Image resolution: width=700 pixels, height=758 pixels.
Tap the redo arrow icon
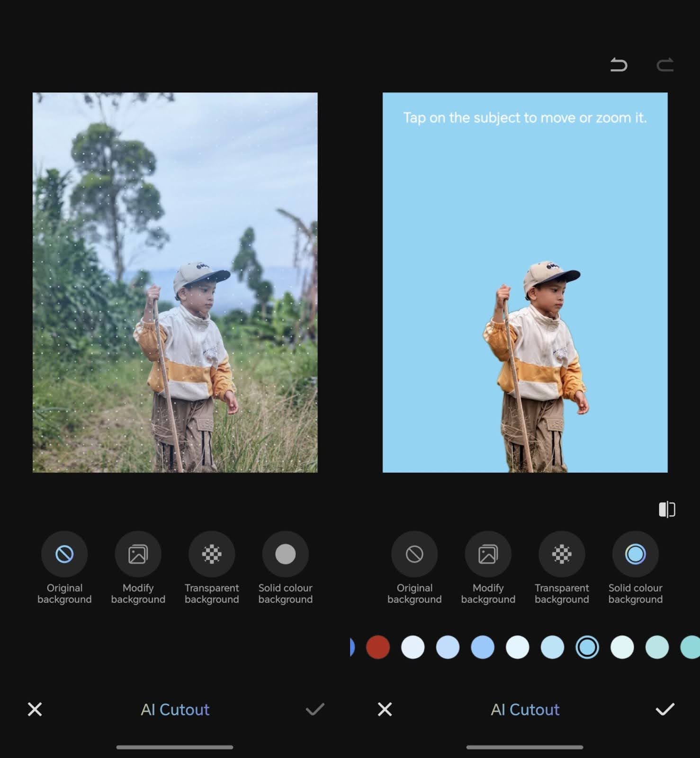click(665, 64)
